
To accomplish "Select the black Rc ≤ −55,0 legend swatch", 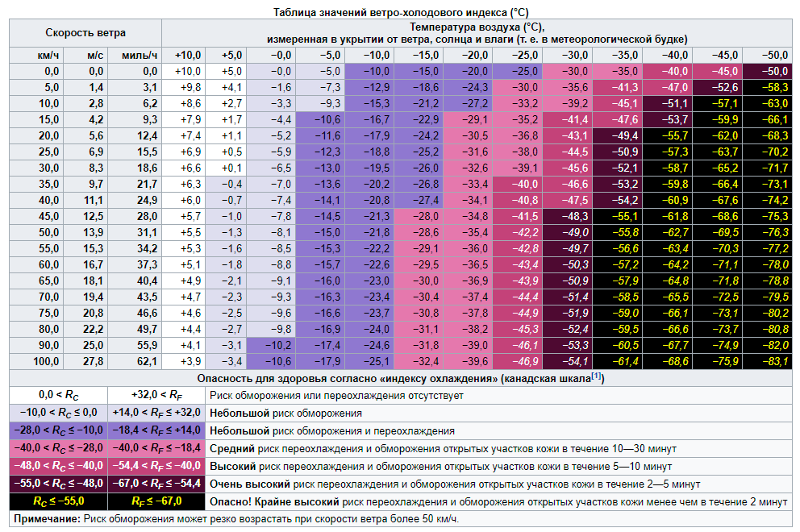I will (x=58, y=501).
